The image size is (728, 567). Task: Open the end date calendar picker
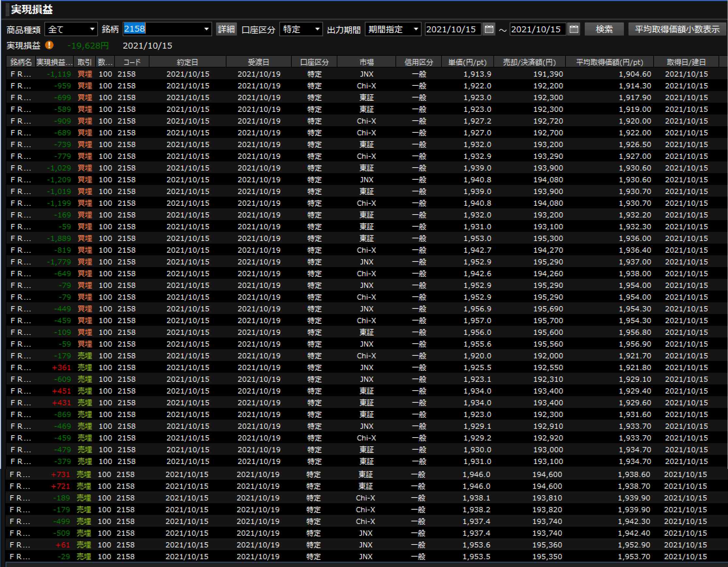tap(574, 29)
